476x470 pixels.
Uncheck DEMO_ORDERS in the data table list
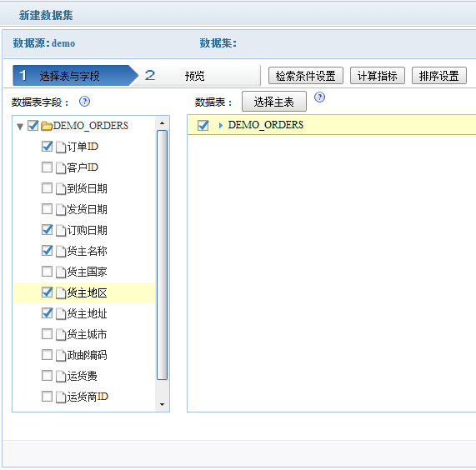[x=203, y=125]
